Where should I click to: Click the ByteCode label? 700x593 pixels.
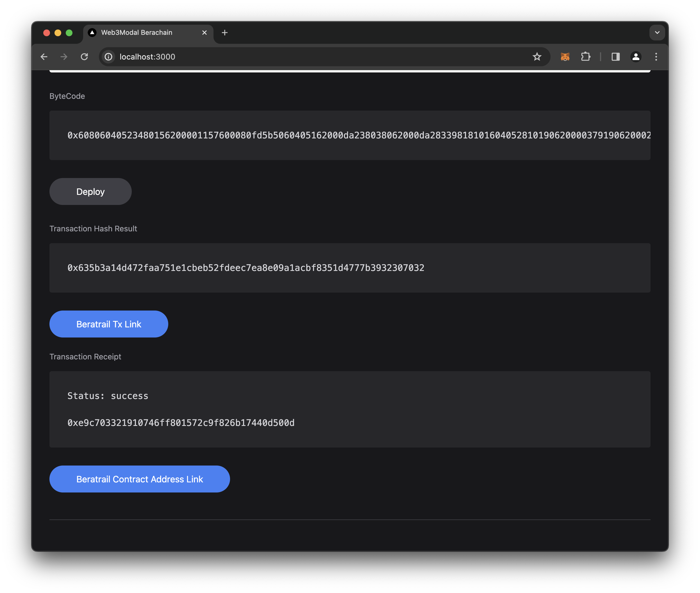67,96
